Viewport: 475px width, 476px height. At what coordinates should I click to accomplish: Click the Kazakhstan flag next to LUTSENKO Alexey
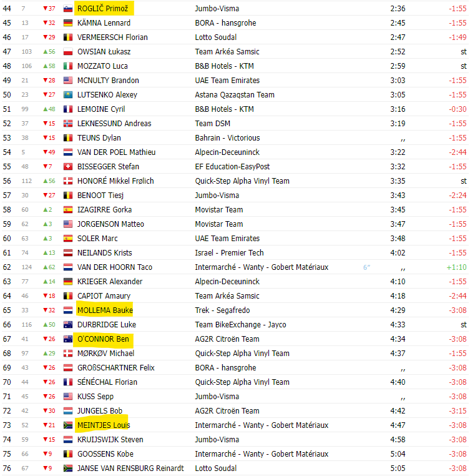coord(68,95)
